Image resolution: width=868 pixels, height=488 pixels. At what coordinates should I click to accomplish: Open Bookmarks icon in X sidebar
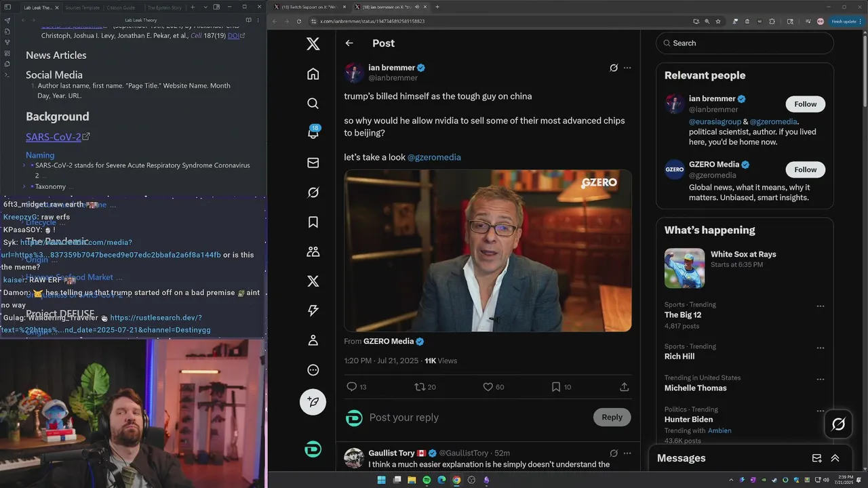pyautogui.click(x=313, y=222)
